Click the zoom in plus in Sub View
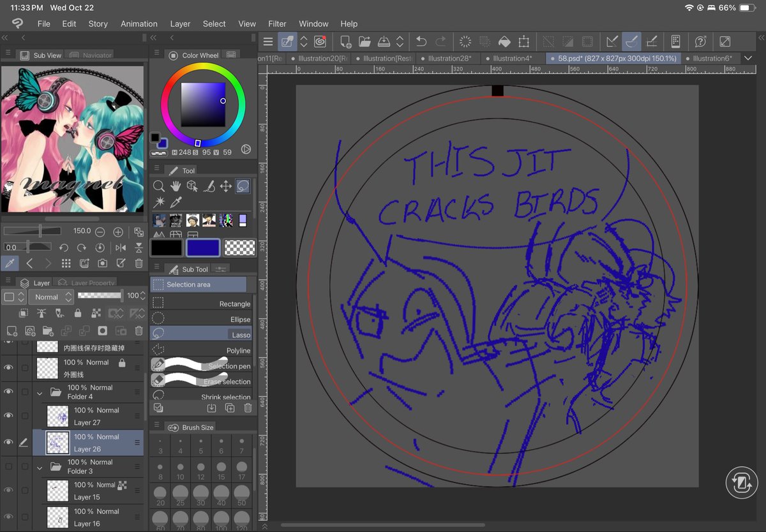 tap(118, 232)
